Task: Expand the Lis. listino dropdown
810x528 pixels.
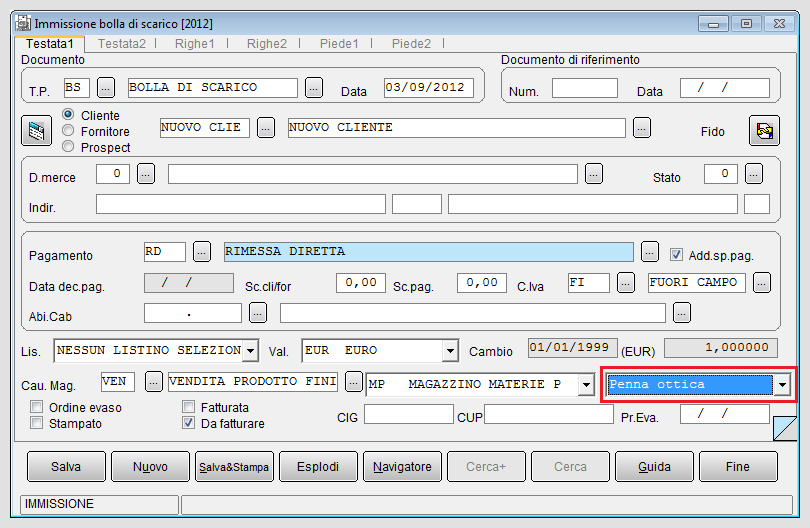Action: (x=251, y=351)
